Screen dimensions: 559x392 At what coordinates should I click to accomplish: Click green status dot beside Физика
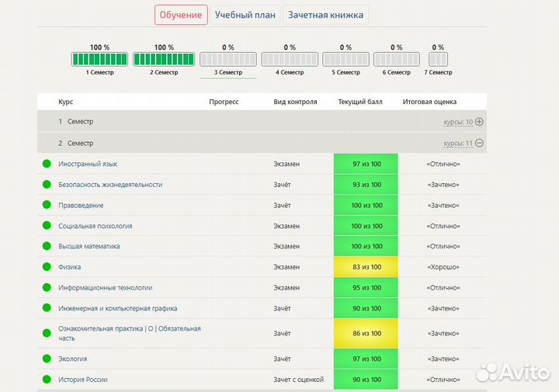[47, 267]
